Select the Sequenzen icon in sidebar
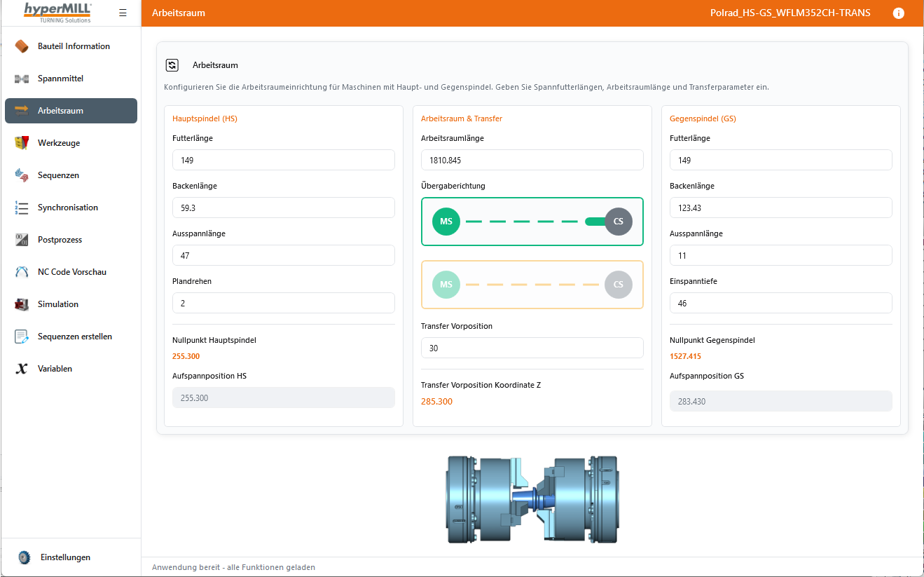The image size is (924, 577). pyautogui.click(x=22, y=175)
